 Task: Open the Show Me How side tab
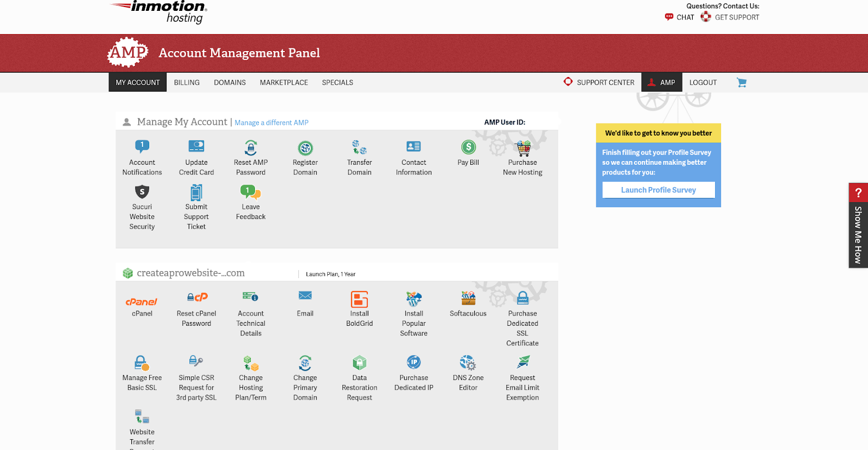point(858,235)
